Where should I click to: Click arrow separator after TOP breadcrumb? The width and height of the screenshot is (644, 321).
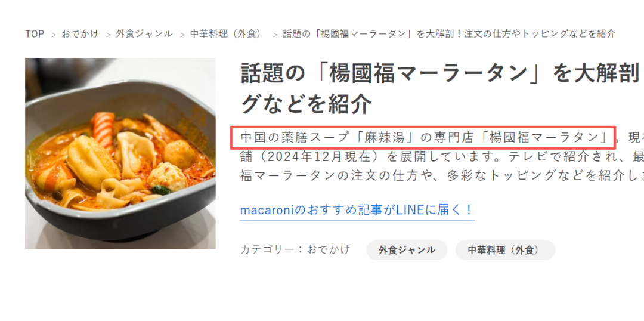click(54, 35)
